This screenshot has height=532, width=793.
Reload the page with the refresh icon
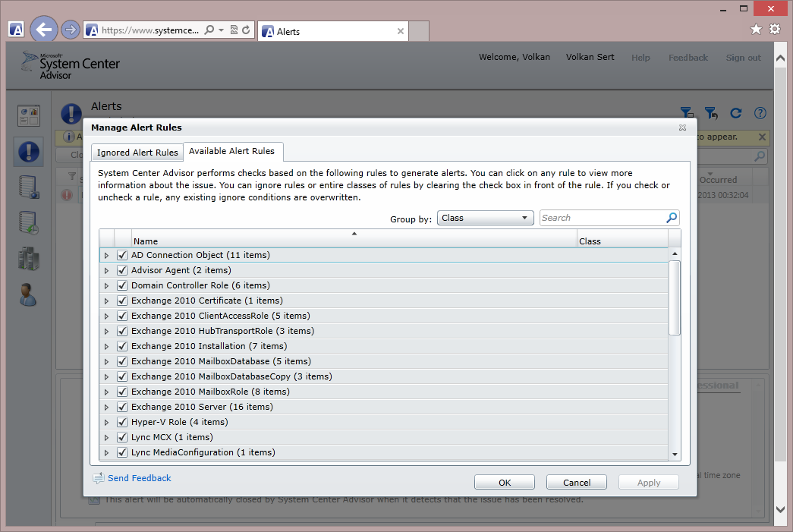tap(246, 30)
